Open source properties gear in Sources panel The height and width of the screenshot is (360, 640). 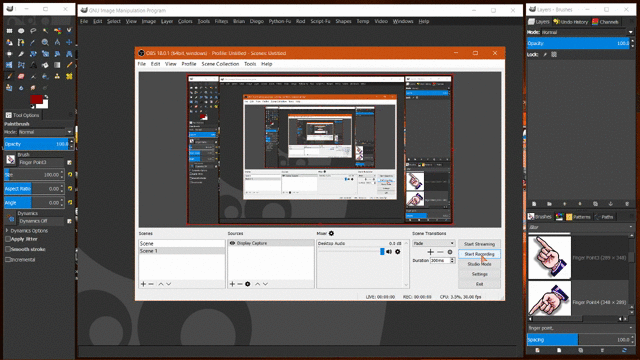(x=248, y=284)
